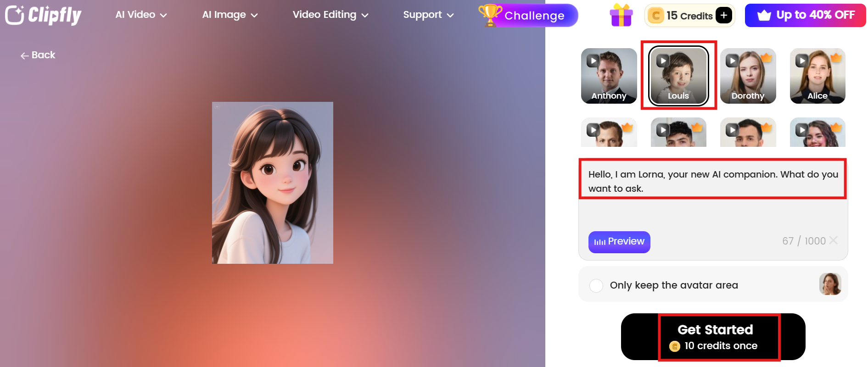Choose the Alice voice card

coord(818,76)
